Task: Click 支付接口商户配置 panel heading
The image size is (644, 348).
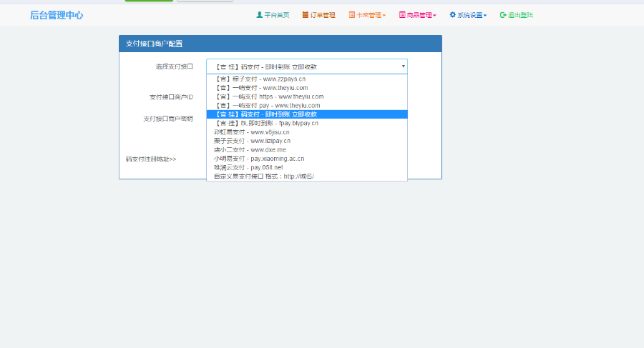Action: 154,44
